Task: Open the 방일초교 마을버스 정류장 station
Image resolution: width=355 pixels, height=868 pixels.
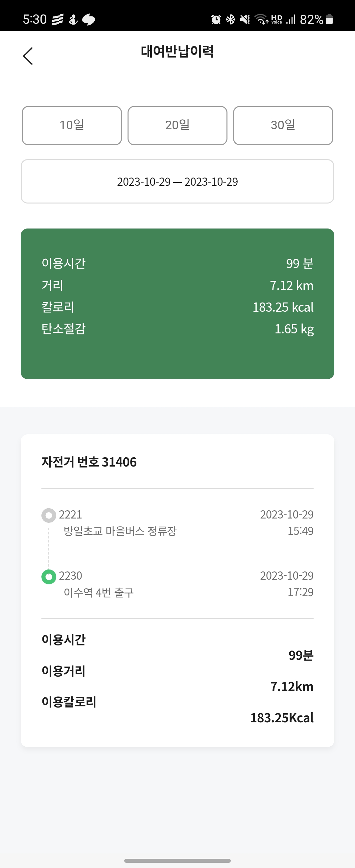Action: pyautogui.click(x=120, y=531)
